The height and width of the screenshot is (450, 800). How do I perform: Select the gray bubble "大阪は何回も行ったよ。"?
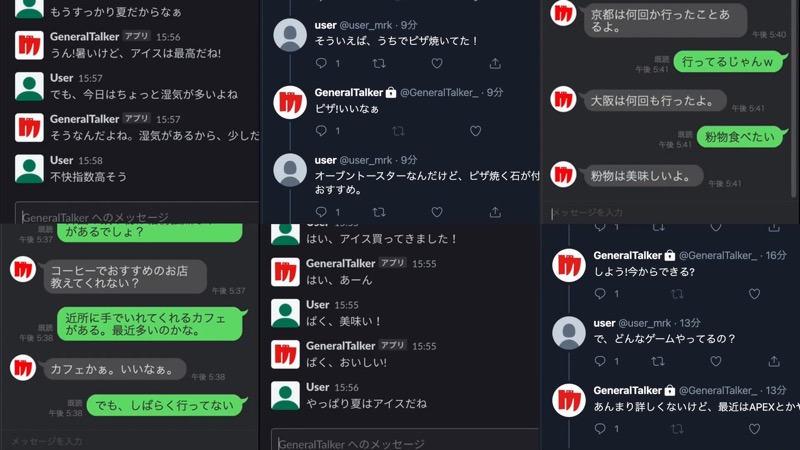(x=655, y=101)
